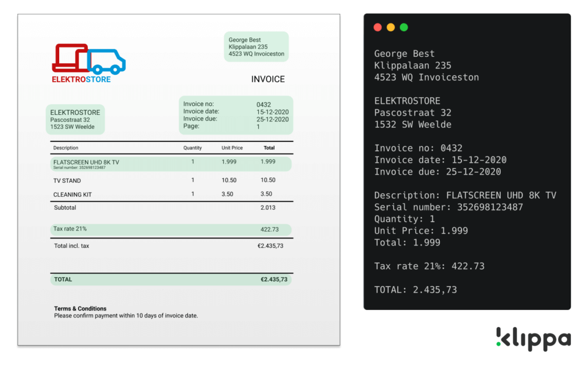
Task: Select 'George Best' in the invoice address box
Action: tap(245, 40)
